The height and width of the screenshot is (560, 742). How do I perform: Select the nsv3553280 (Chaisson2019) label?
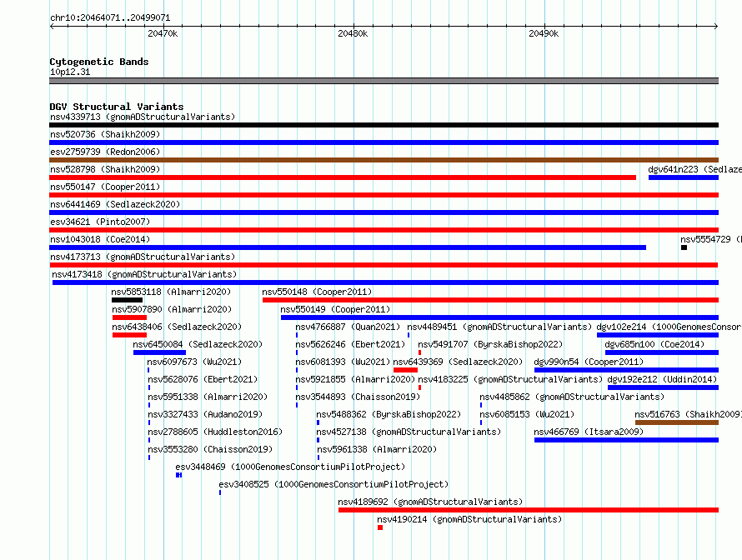tap(210, 449)
